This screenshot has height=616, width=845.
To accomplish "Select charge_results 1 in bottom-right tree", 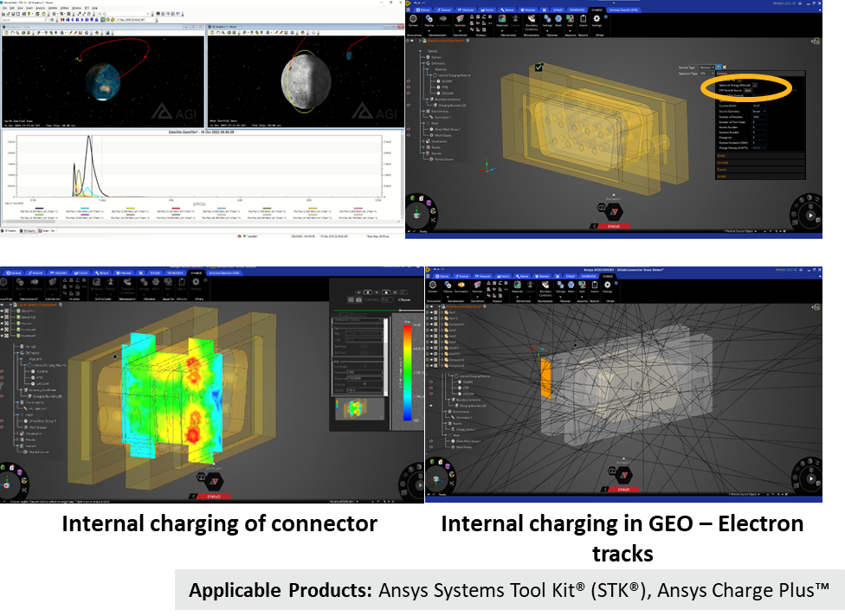I will coord(465,429).
